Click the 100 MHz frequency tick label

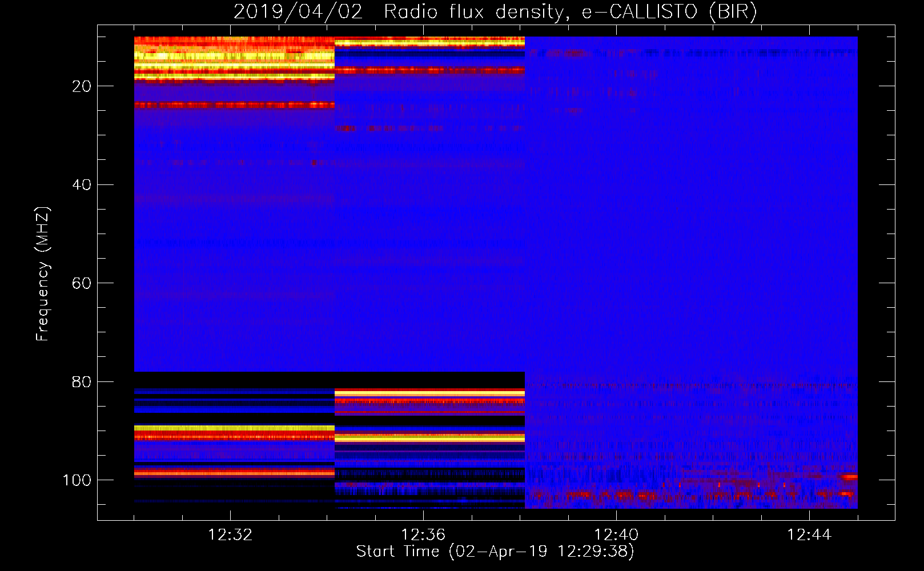point(77,480)
